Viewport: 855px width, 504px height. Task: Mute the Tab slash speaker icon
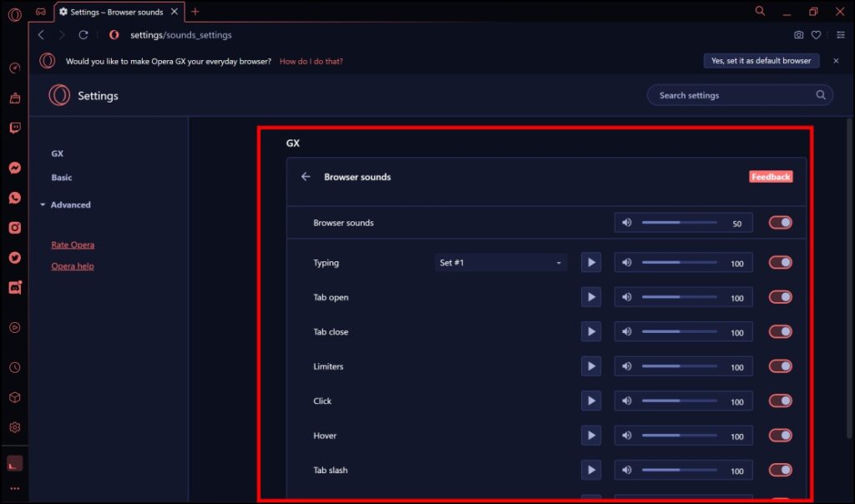pyautogui.click(x=627, y=471)
